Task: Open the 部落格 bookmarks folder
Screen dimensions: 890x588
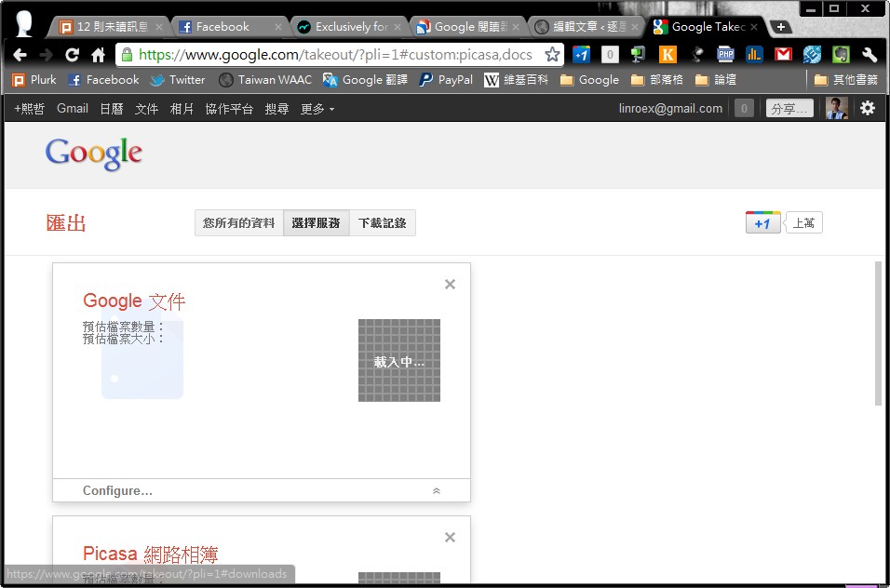Action: tap(656, 80)
